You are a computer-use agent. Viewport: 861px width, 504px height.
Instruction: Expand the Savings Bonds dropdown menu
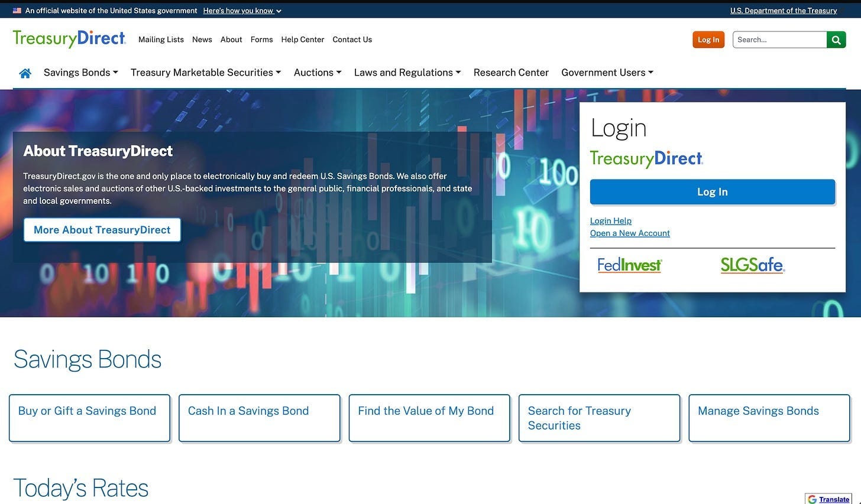(x=81, y=73)
